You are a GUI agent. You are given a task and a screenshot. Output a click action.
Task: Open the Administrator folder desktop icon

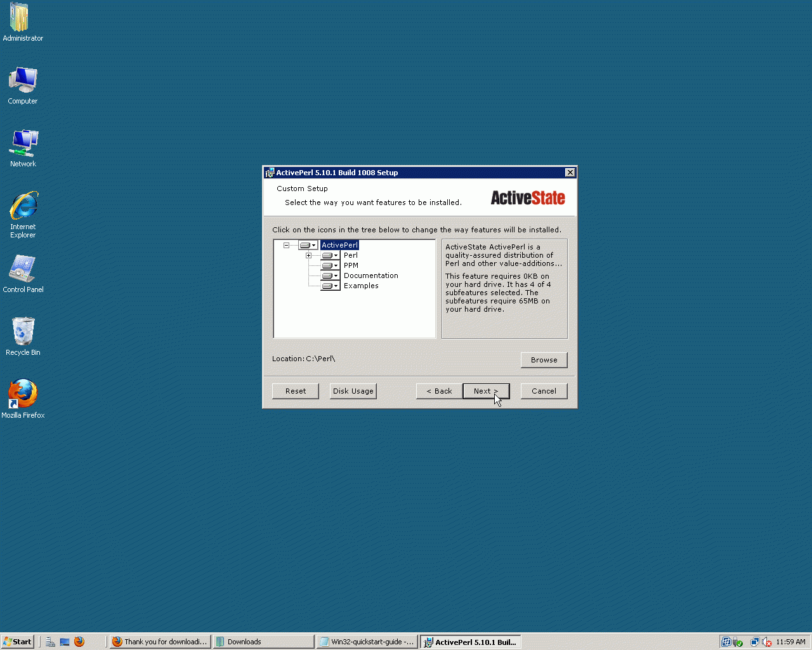coord(23,22)
